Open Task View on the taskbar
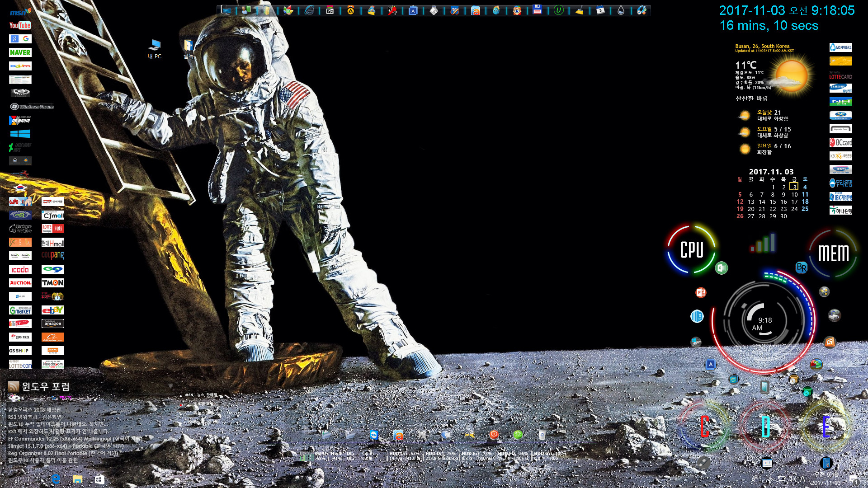 click(x=33, y=479)
